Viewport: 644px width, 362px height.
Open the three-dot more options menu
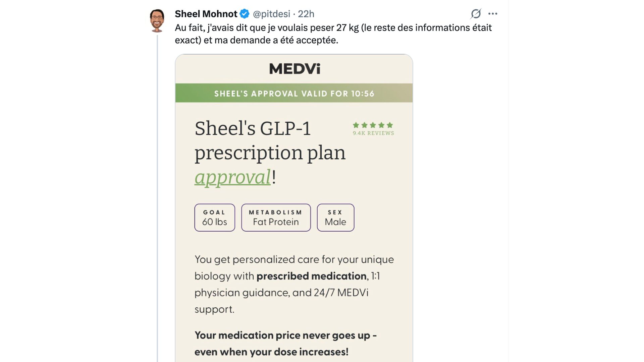tap(493, 14)
